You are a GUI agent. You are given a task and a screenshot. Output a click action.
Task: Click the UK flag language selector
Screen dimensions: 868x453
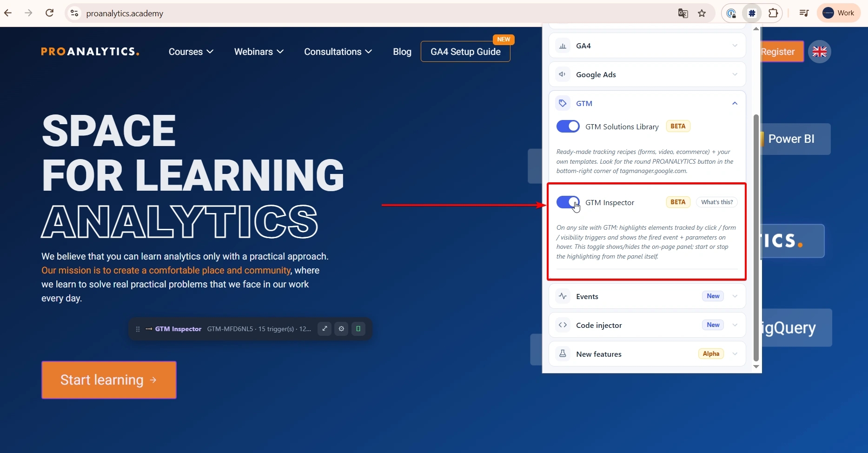tap(819, 52)
